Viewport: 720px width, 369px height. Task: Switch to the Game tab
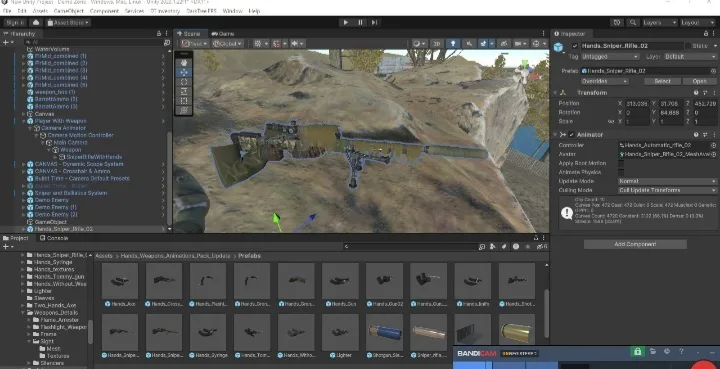coord(223,34)
